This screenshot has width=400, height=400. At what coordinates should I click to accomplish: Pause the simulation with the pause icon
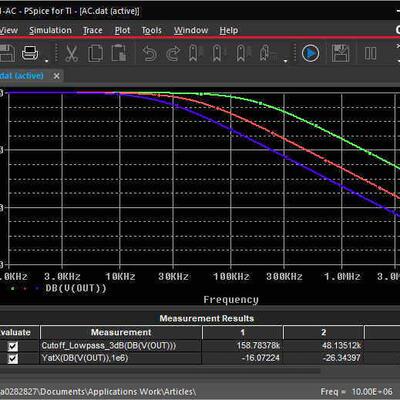pos(370,53)
